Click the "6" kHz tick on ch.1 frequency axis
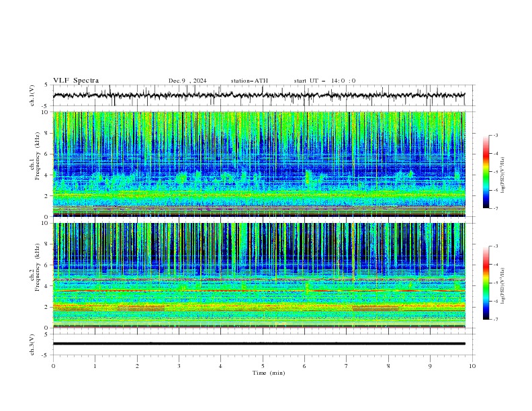The height and width of the screenshot is (411, 532). click(x=48, y=154)
